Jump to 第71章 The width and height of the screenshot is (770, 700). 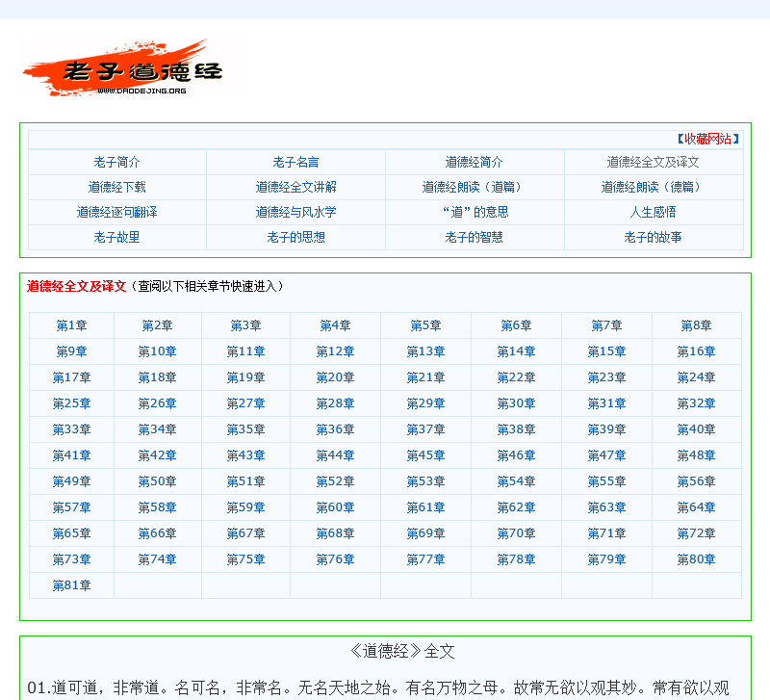(606, 534)
